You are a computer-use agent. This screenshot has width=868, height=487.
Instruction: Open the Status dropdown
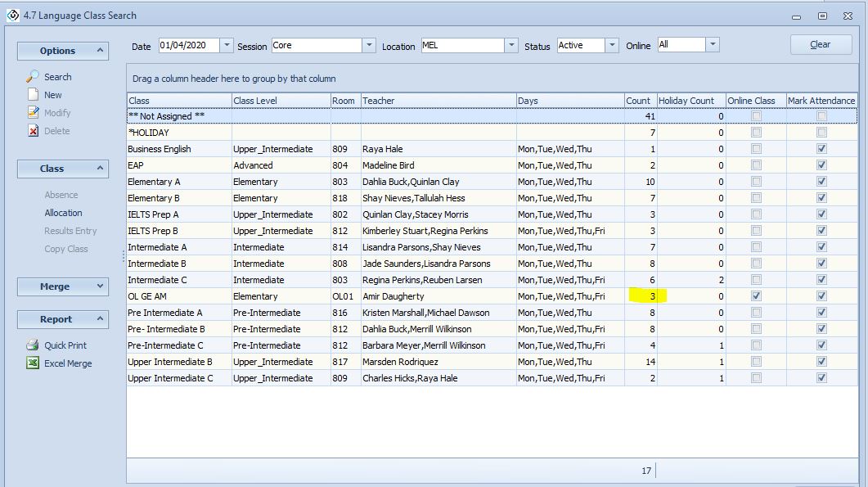click(612, 46)
